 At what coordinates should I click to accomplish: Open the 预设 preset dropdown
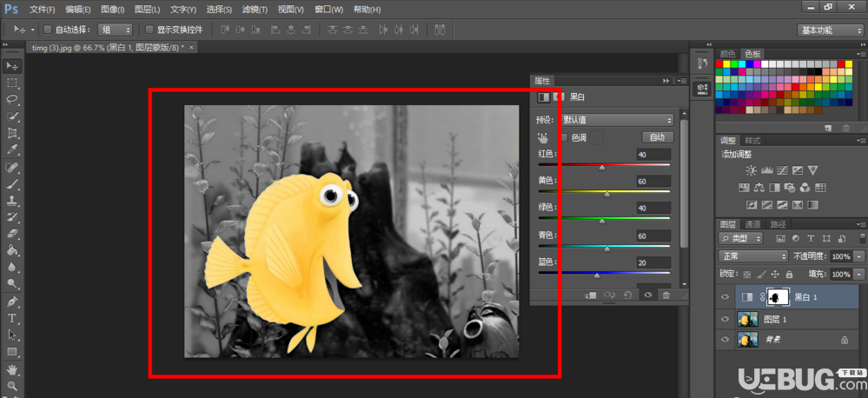(617, 120)
